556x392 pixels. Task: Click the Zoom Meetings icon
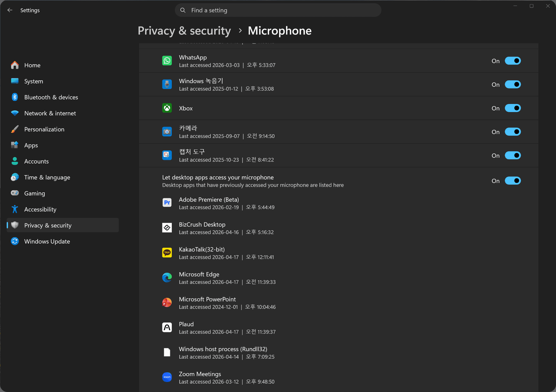click(x=167, y=377)
